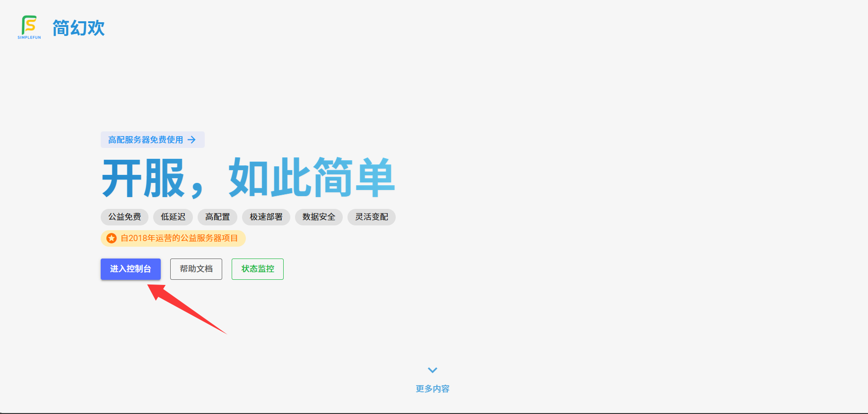Select the 极速部署 tag chip
This screenshot has width=868, height=414.
[x=266, y=217]
